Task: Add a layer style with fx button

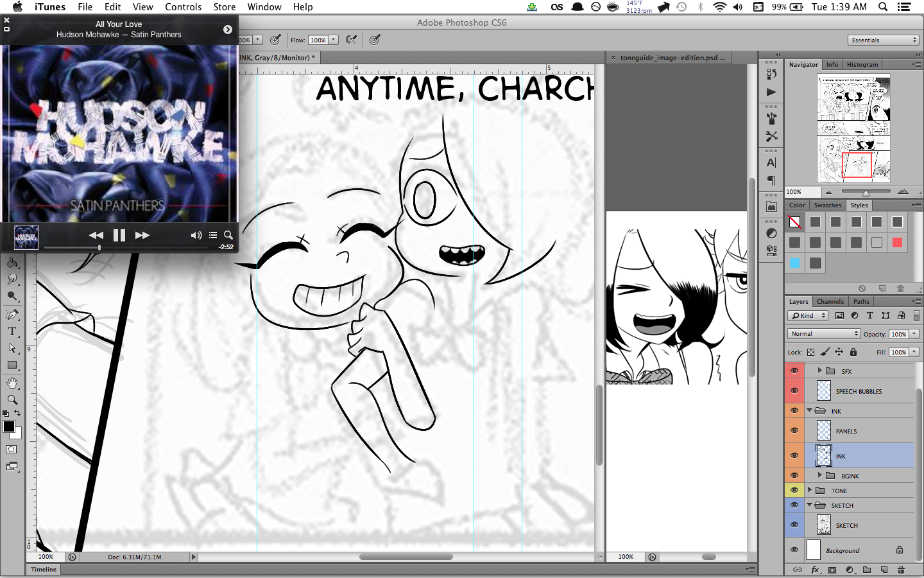Action: point(815,570)
